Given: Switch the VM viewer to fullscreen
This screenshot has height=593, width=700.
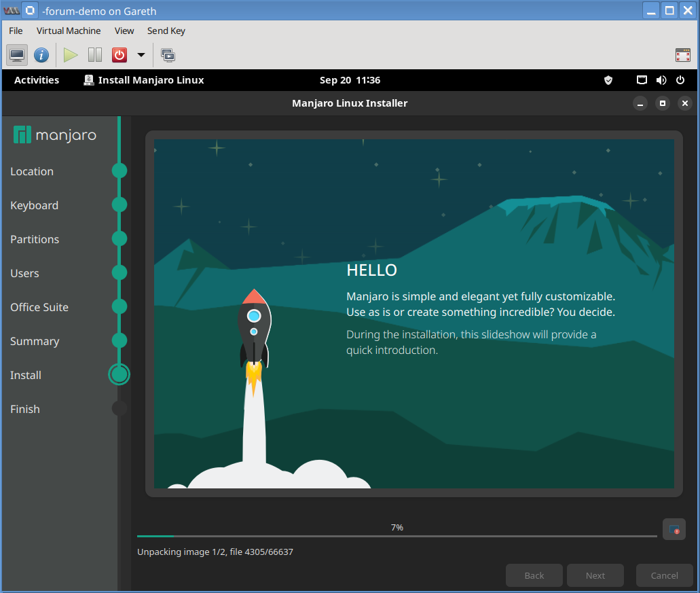Looking at the screenshot, I should pyautogui.click(x=682, y=55).
